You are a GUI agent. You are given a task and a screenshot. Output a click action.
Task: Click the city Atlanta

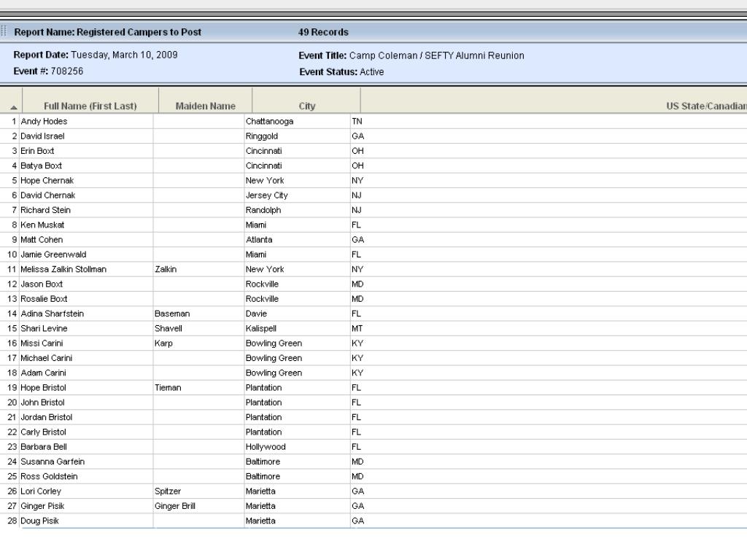tap(259, 239)
